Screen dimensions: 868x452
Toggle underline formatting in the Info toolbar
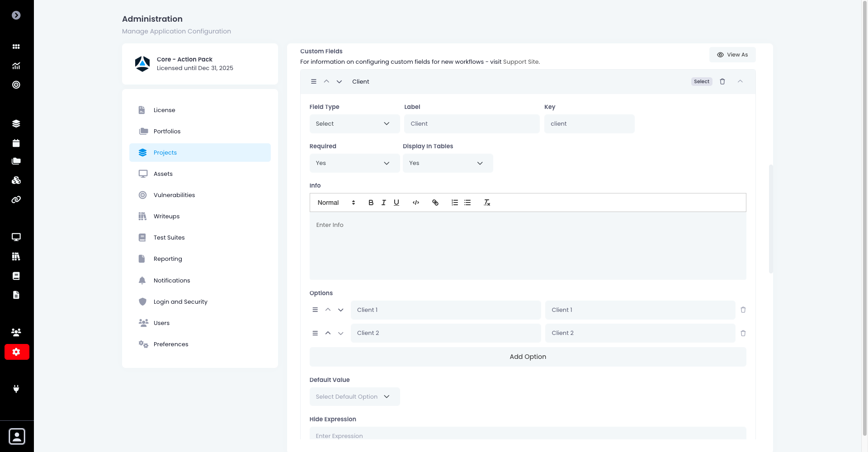click(396, 202)
